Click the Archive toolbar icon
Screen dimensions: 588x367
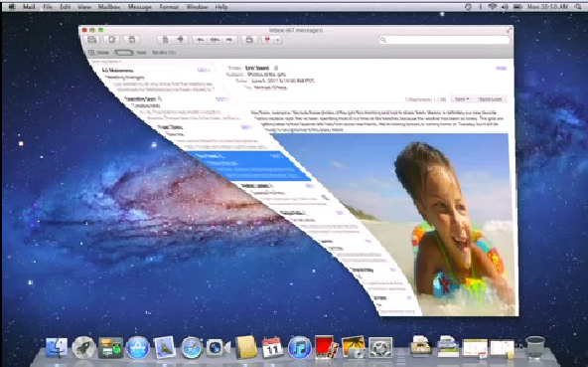pos(249,40)
